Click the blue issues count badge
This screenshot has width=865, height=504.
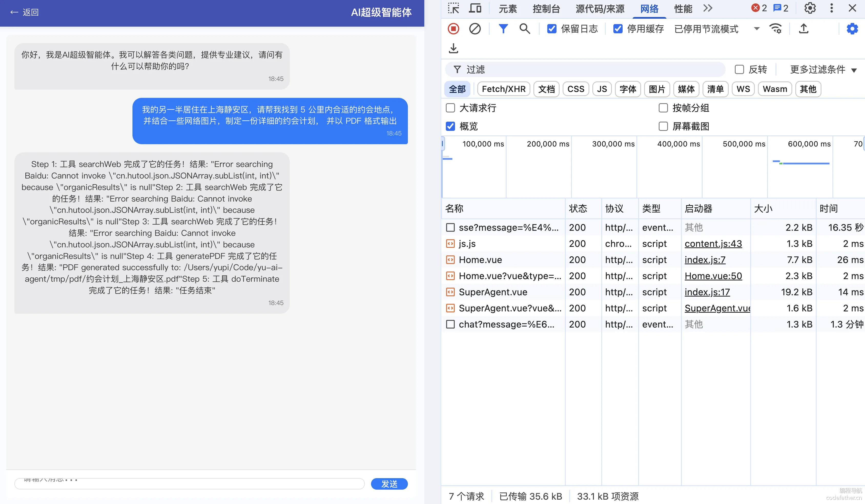[780, 8]
